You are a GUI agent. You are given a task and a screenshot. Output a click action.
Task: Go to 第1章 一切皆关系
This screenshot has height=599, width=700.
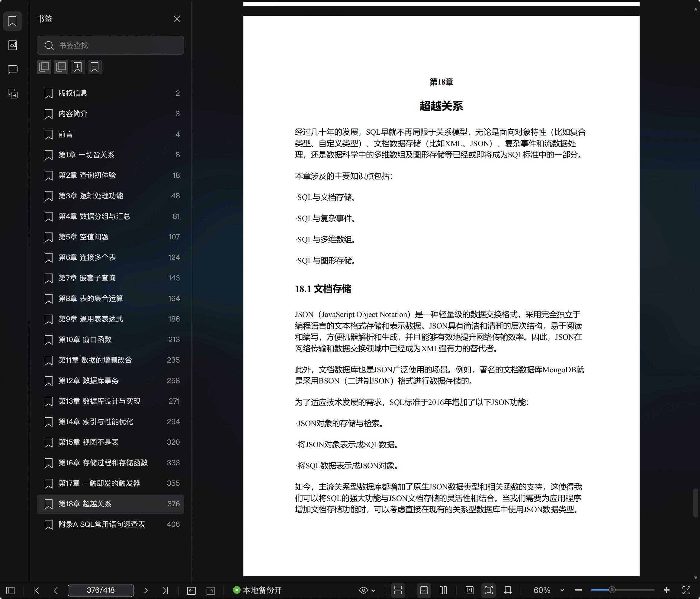(x=111, y=155)
